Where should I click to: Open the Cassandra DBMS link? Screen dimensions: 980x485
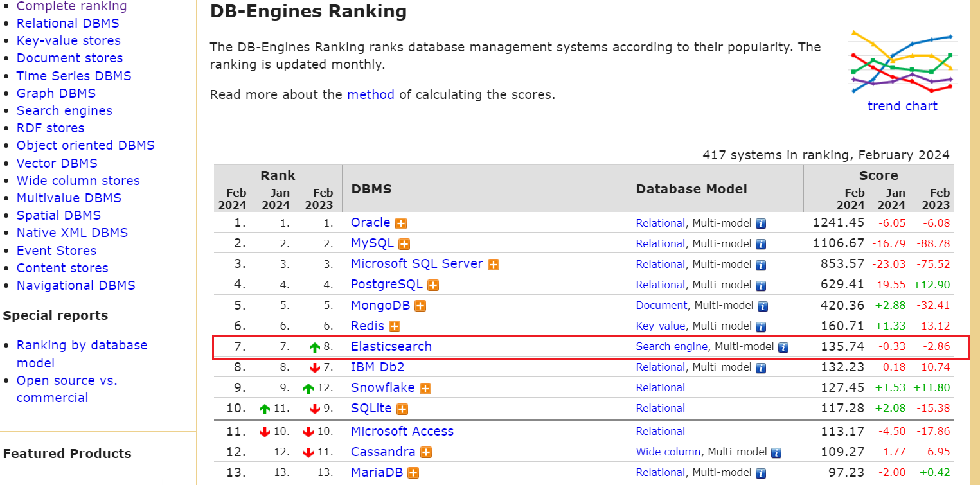tap(383, 452)
